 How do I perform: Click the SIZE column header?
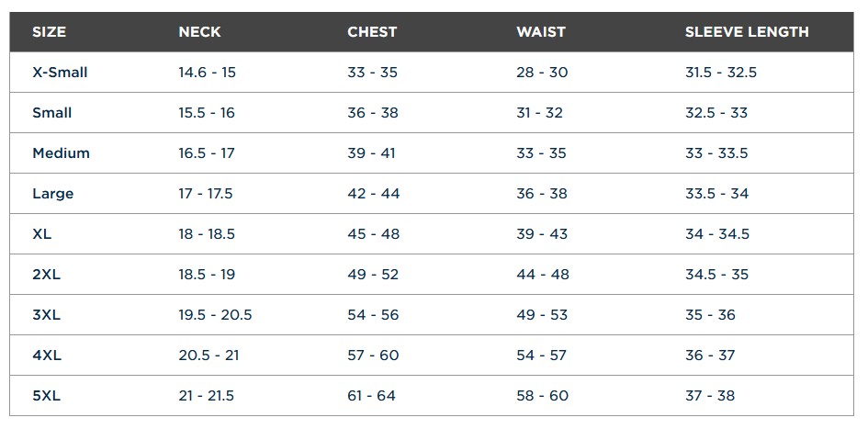tap(50, 32)
